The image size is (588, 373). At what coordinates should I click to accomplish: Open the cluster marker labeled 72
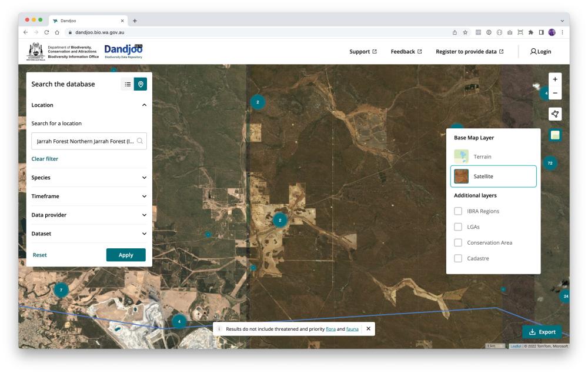pyautogui.click(x=550, y=163)
